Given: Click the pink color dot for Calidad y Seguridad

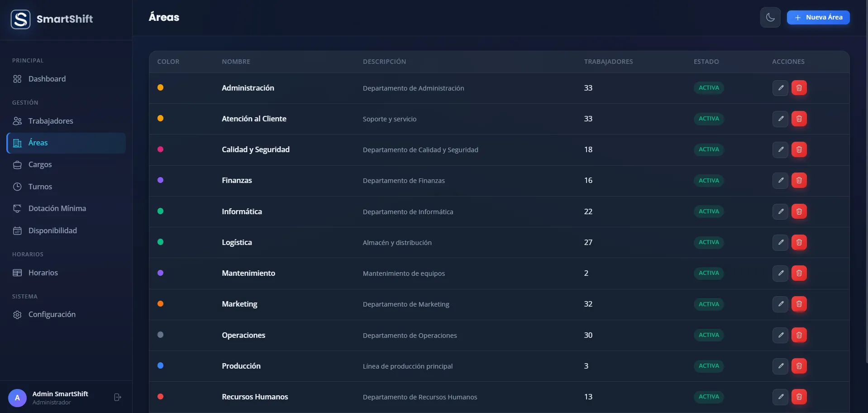Looking at the screenshot, I should [x=160, y=149].
